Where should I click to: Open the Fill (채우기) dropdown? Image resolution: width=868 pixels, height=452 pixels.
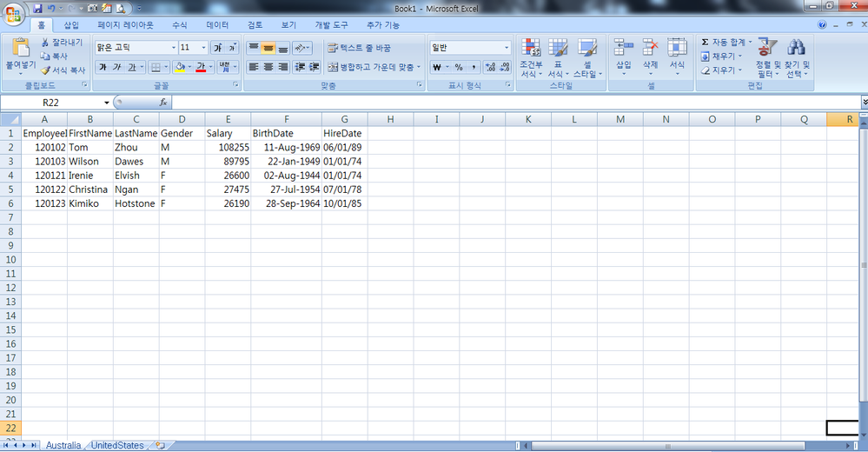[721, 56]
